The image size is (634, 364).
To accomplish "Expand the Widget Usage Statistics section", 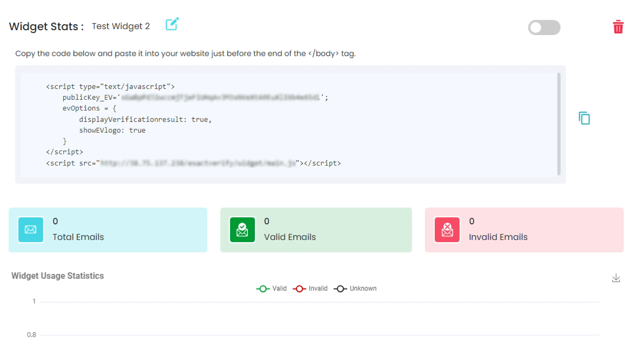I will (x=57, y=276).
